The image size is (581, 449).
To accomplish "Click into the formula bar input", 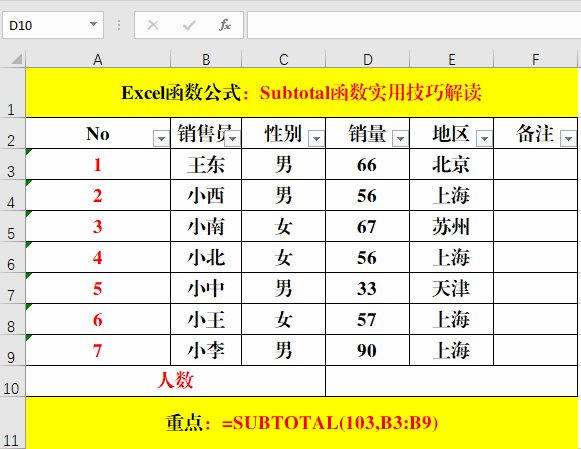I will click(x=414, y=25).
